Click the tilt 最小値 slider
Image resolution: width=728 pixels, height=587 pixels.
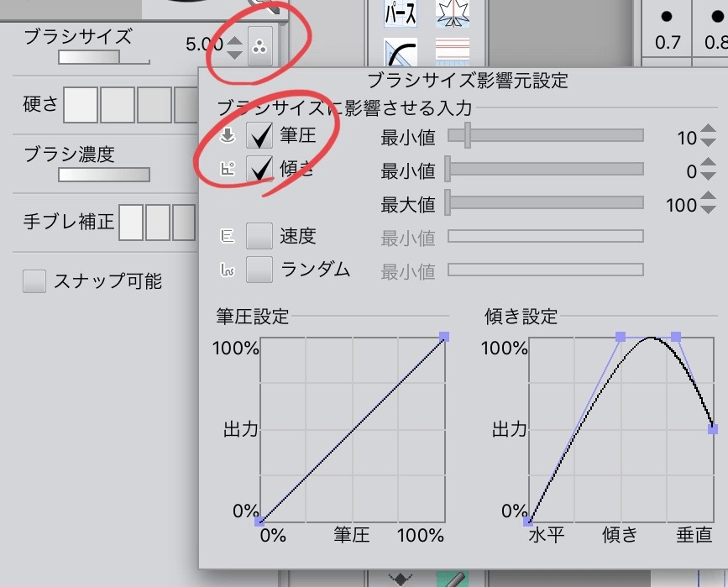pyautogui.click(x=546, y=169)
